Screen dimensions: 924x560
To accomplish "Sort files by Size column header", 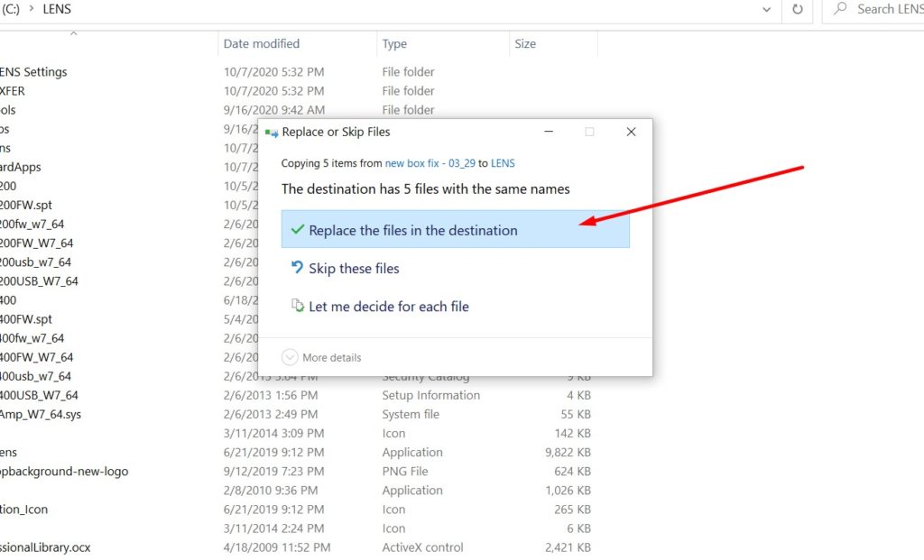I will (525, 44).
